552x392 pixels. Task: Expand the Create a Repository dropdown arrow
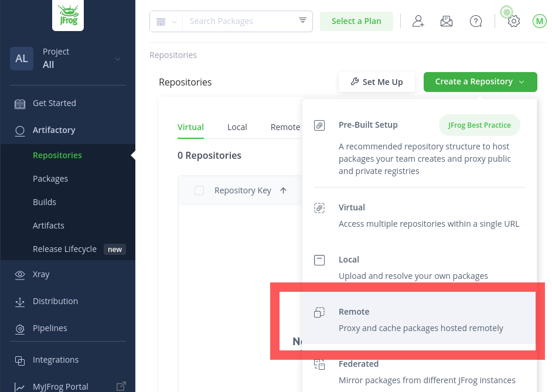(522, 82)
